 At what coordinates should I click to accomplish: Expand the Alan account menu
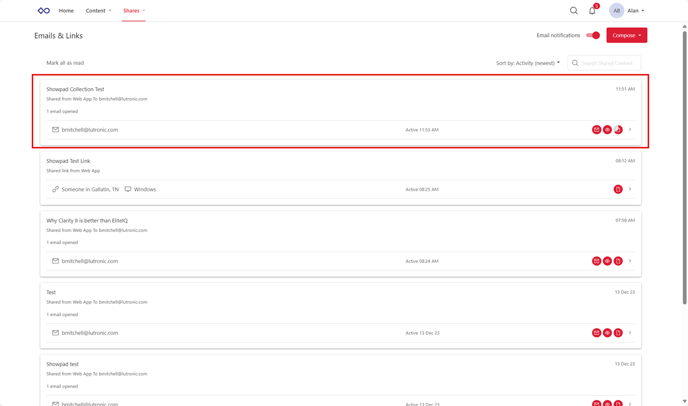(x=636, y=11)
